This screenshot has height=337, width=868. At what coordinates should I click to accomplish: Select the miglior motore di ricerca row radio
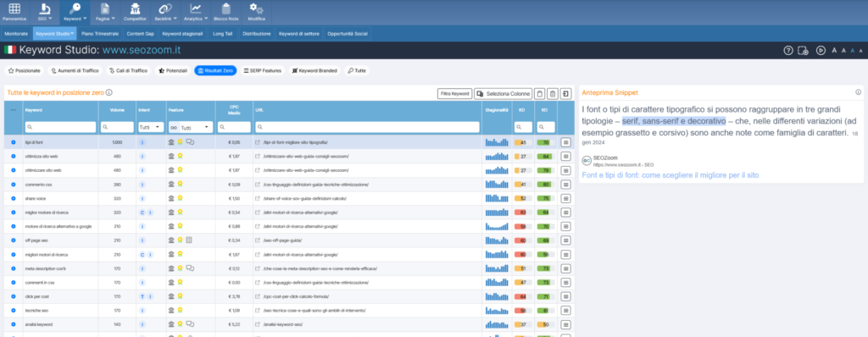coord(13,212)
